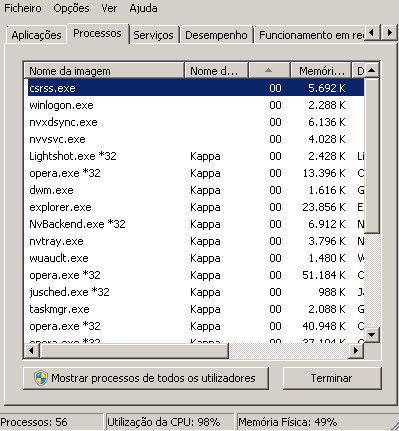Sort by Memória column header
Image resolution: width=399 pixels, height=431 pixels.
(x=321, y=71)
